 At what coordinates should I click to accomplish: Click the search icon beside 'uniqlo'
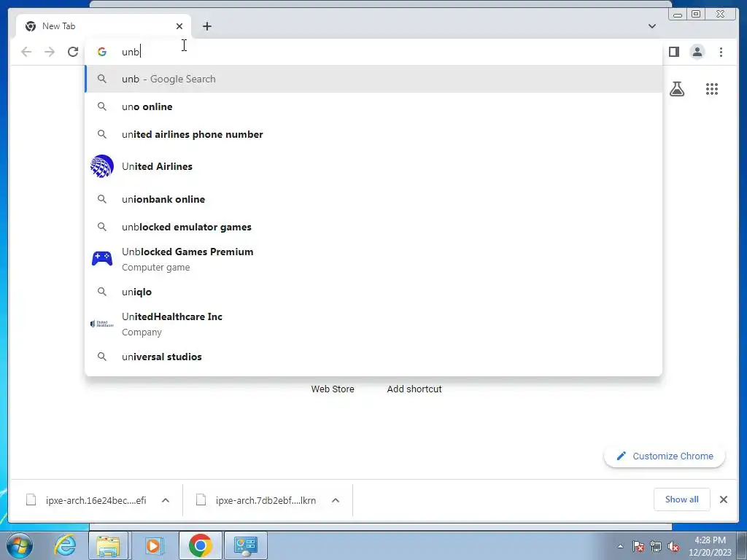(102, 292)
